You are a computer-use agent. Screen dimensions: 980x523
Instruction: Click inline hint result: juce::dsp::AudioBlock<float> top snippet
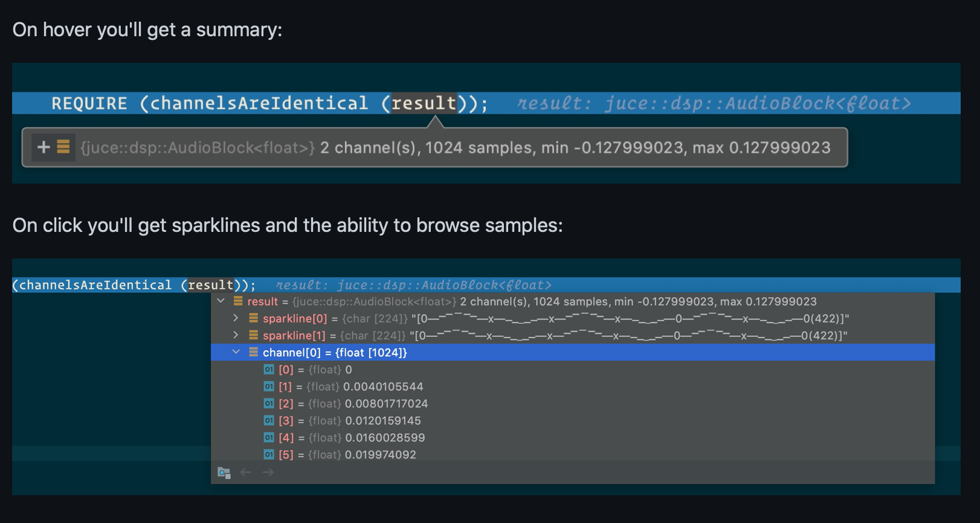pos(714,103)
